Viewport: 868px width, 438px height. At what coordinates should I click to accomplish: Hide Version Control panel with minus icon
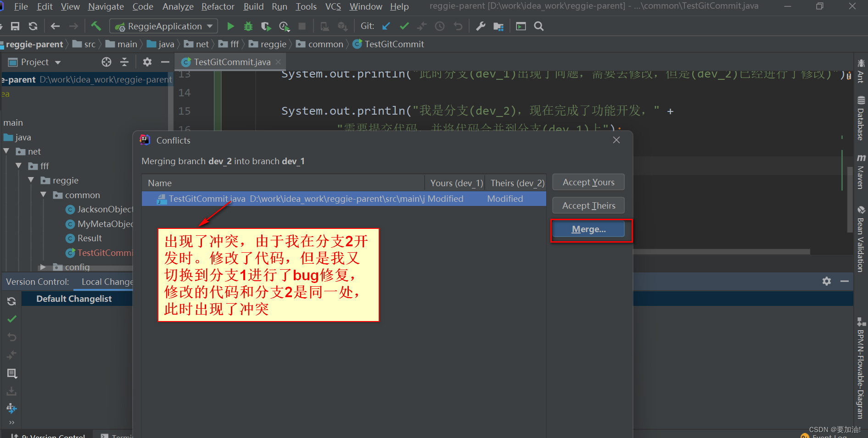pyautogui.click(x=844, y=281)
